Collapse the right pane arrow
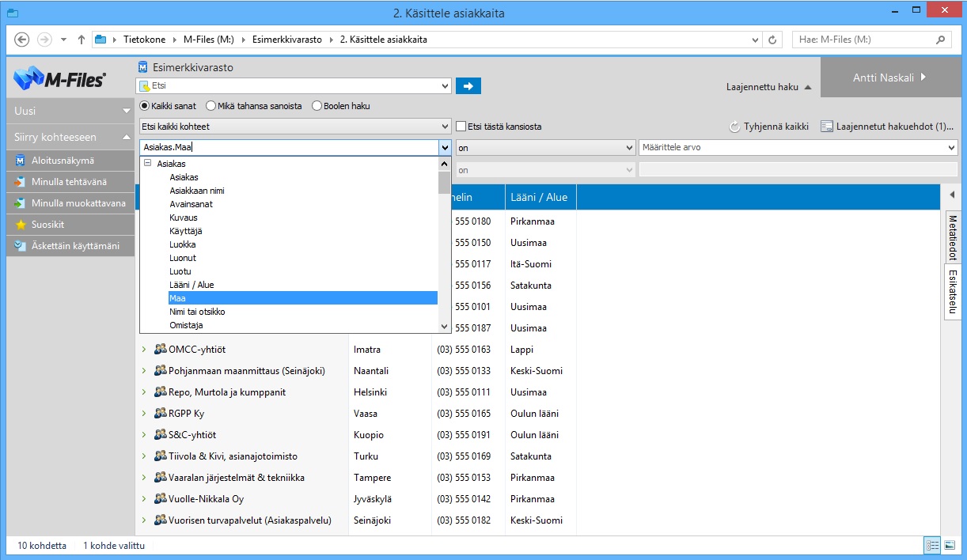 pyautogui.click(x=952, y=195)
